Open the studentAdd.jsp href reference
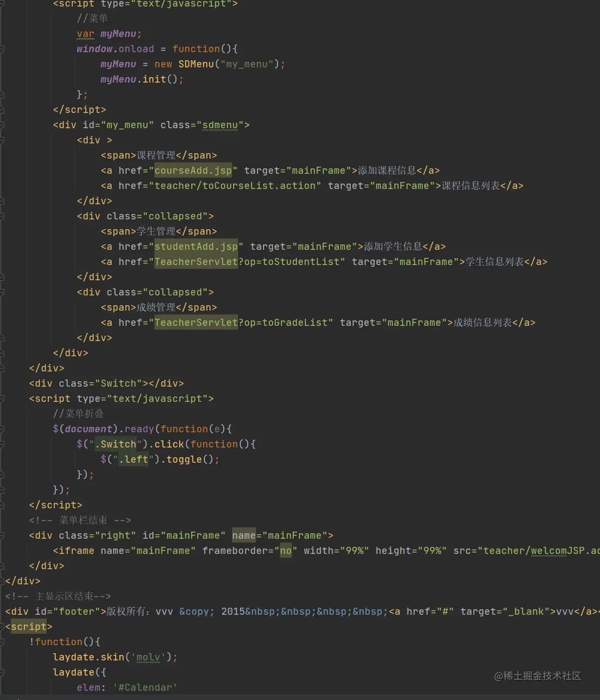Image resolution: width=600 pixels, height=700 pixels. [x=196, y=247]
